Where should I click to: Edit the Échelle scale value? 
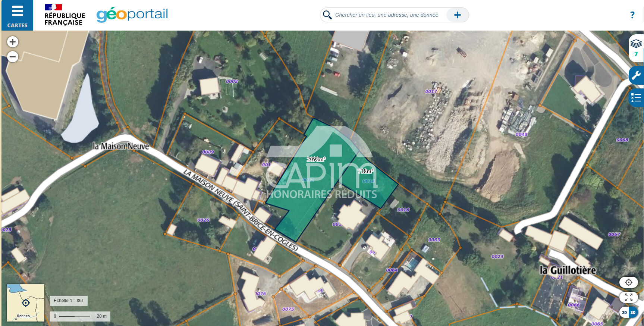[80, 301]
